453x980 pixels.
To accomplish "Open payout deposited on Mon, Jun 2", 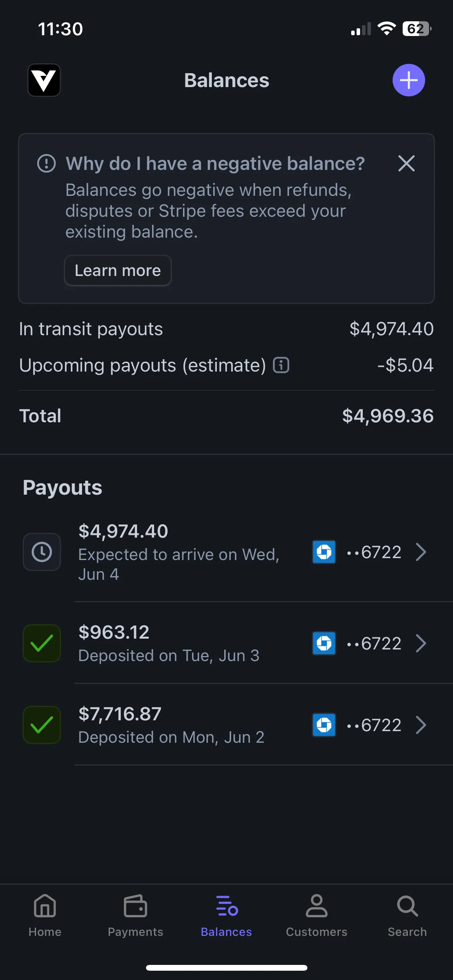I will pos(171,725).
